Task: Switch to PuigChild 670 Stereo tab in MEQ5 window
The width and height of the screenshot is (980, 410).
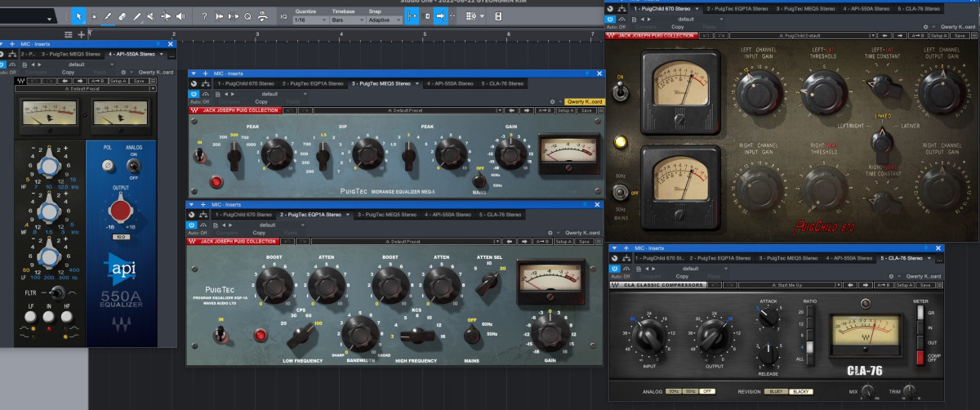Action: tap(247, 83)
